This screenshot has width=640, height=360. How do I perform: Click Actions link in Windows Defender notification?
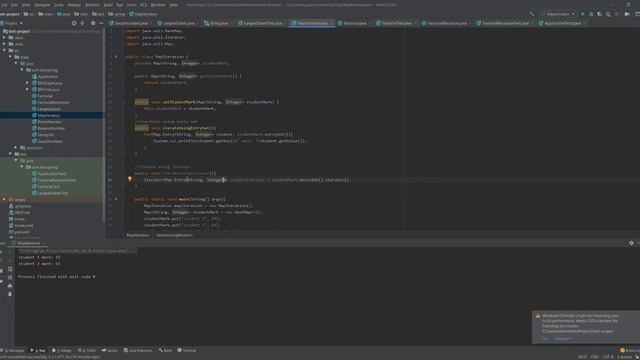[562, 338]
